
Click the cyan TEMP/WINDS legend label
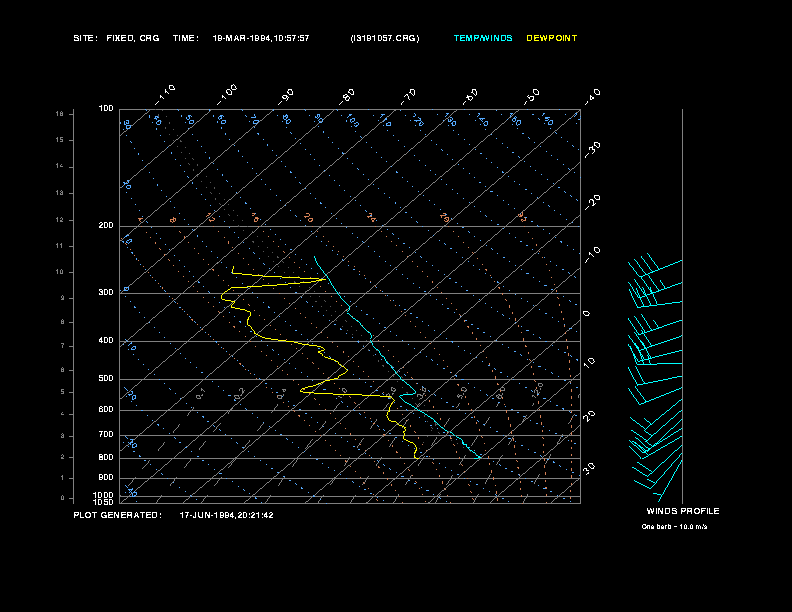point(483,38)
